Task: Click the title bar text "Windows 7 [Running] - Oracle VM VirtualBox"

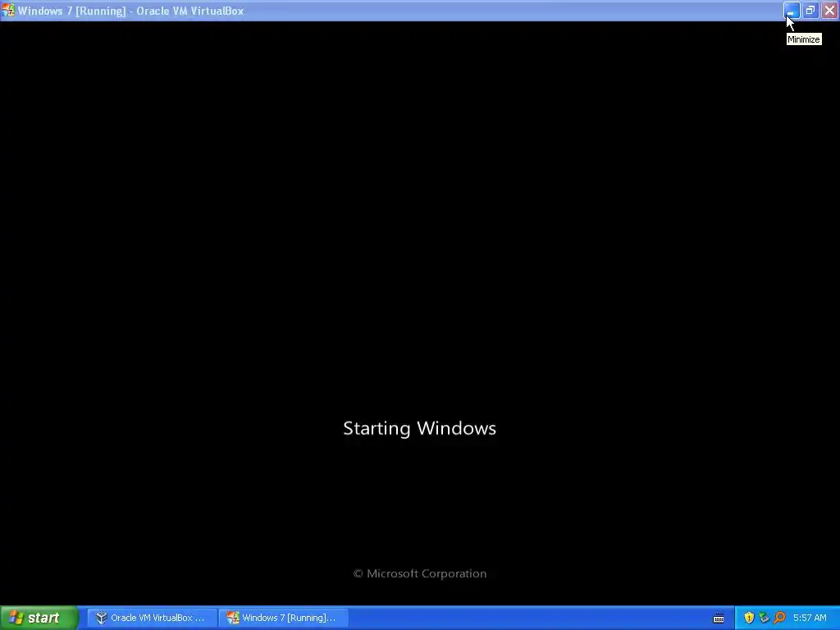Action: click(130, 11)
